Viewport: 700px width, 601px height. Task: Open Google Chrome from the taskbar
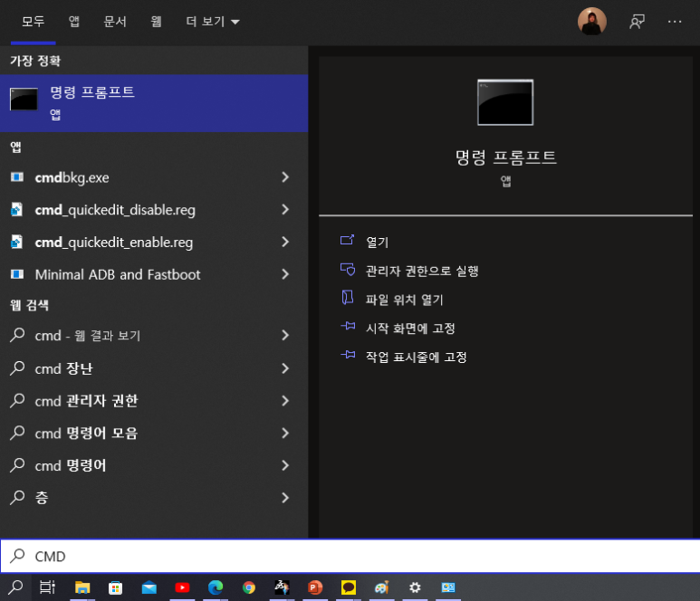tap(249, 587)
